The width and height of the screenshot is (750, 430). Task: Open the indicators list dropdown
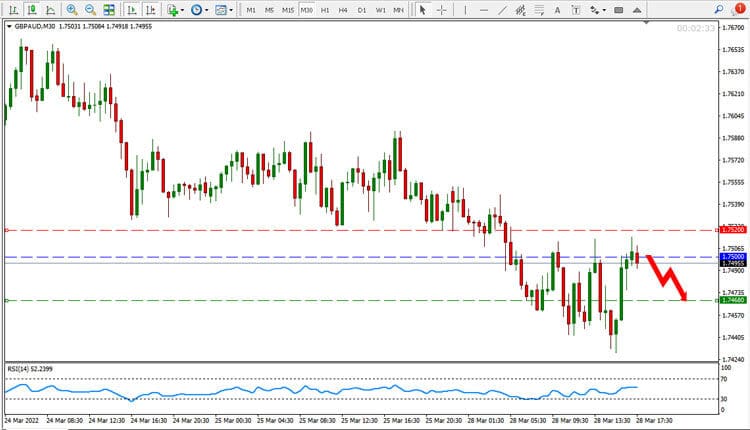pyautogui.click(x=175, y=10)
